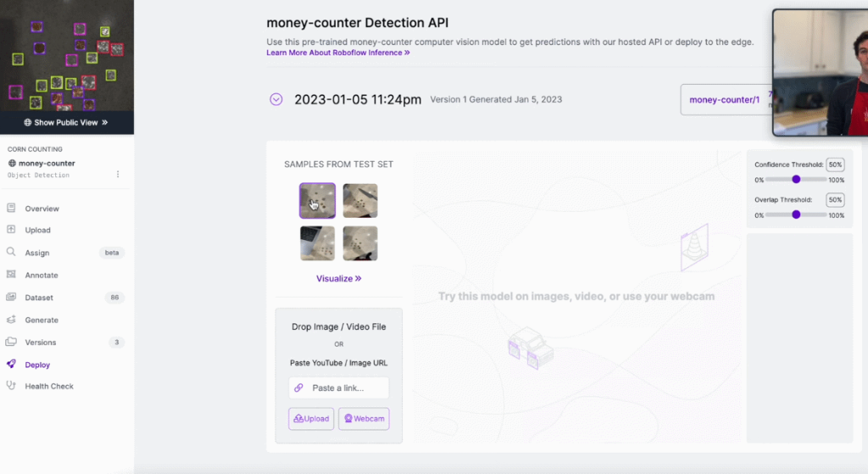Open the three-dot project options menu
This screenshot has width=868, height=474.
[118, 175]
